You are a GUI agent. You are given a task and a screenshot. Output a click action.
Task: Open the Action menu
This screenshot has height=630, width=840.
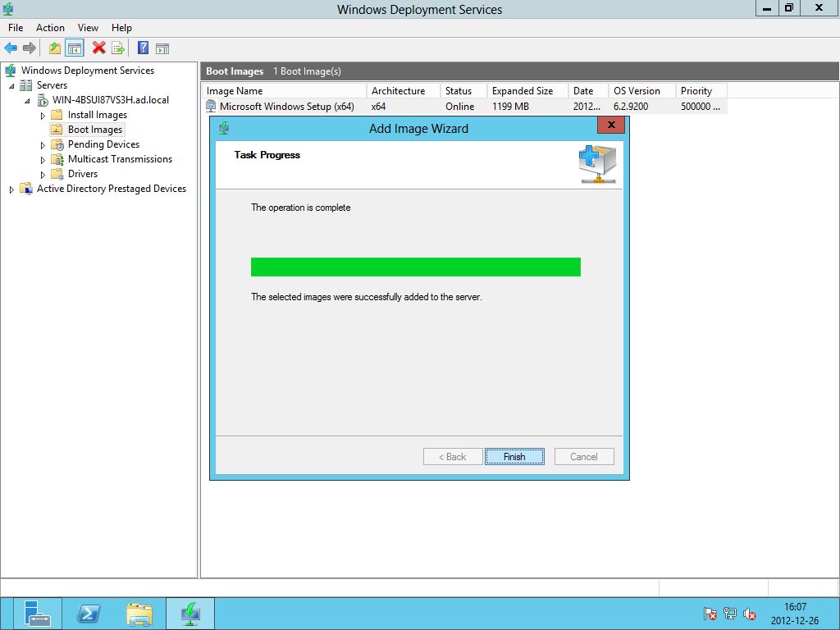(50, 28)
